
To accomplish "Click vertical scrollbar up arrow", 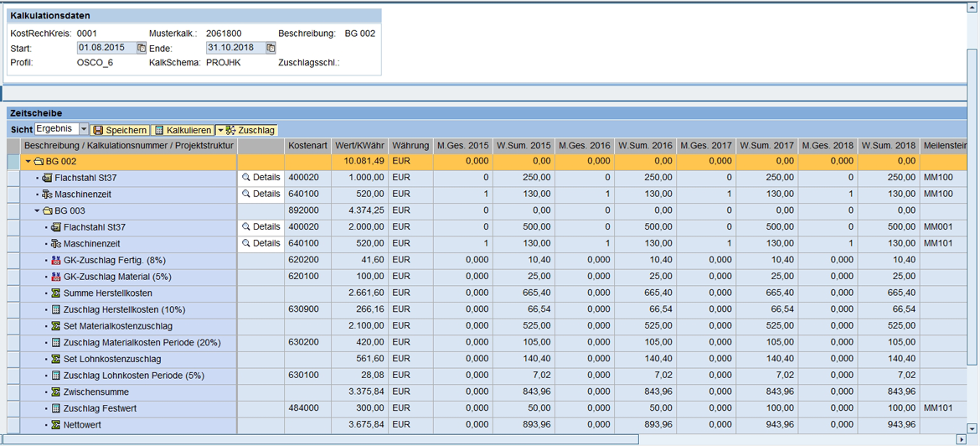I will 972,8.
